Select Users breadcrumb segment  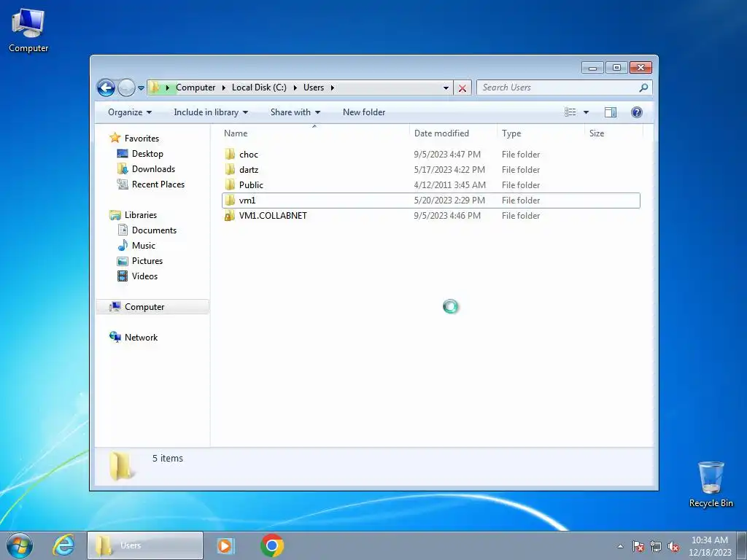point(314,87)
